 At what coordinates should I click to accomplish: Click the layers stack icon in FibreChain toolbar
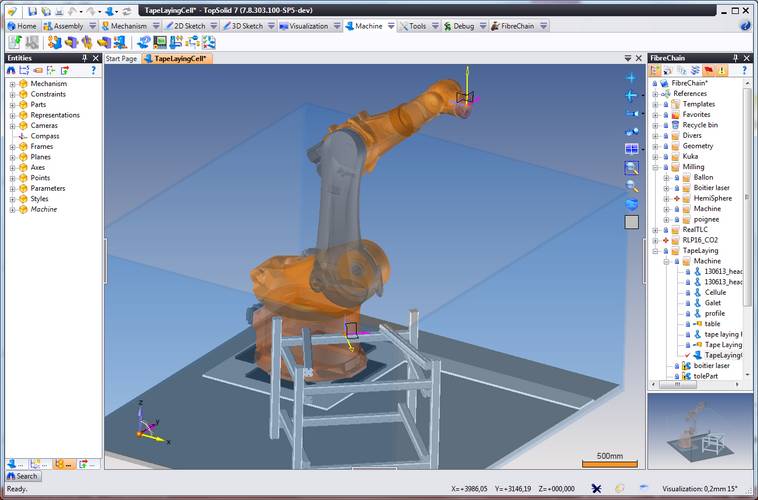coord(695,71)
